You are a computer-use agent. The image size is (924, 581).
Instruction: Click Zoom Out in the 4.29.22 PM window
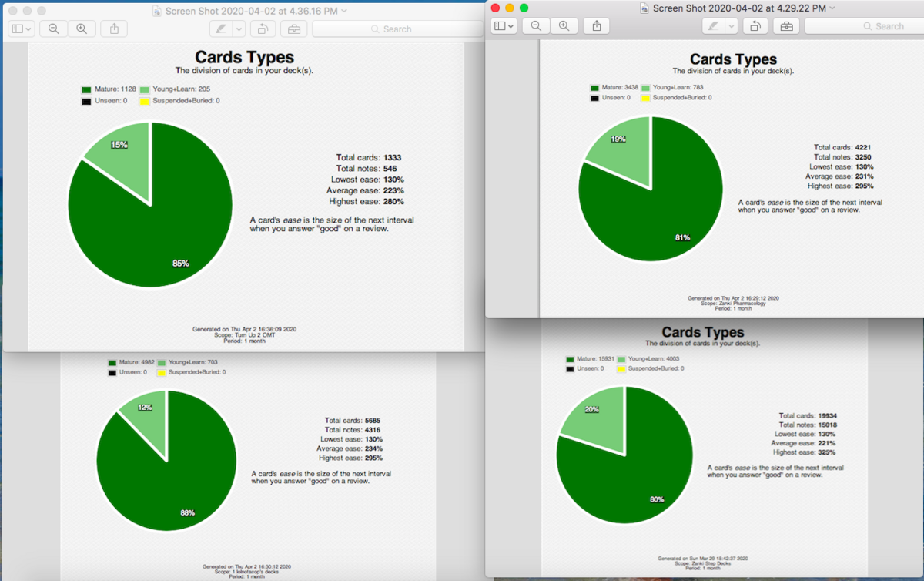point(536,26)
